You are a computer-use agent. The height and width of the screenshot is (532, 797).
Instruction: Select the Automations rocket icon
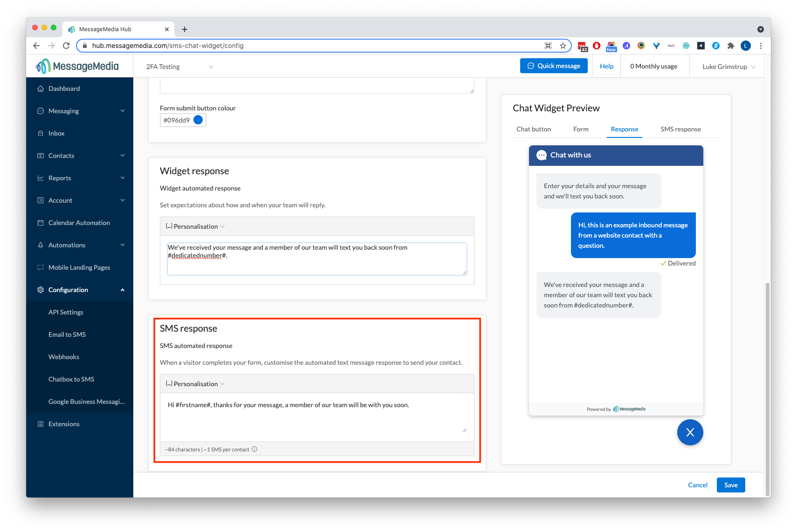click(41, 245)
